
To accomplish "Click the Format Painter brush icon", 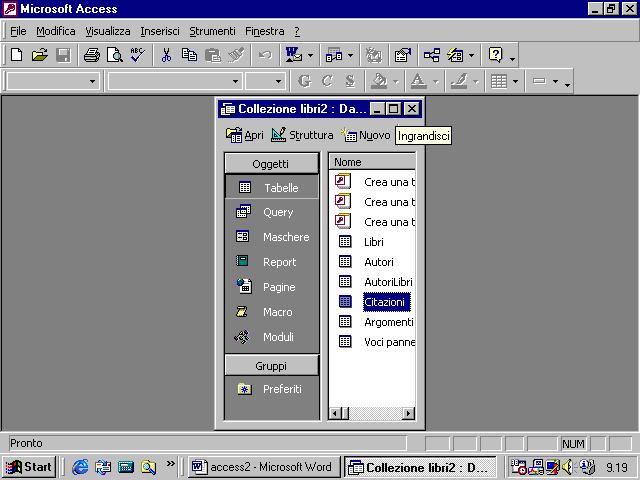I will (x=236, y=55).
